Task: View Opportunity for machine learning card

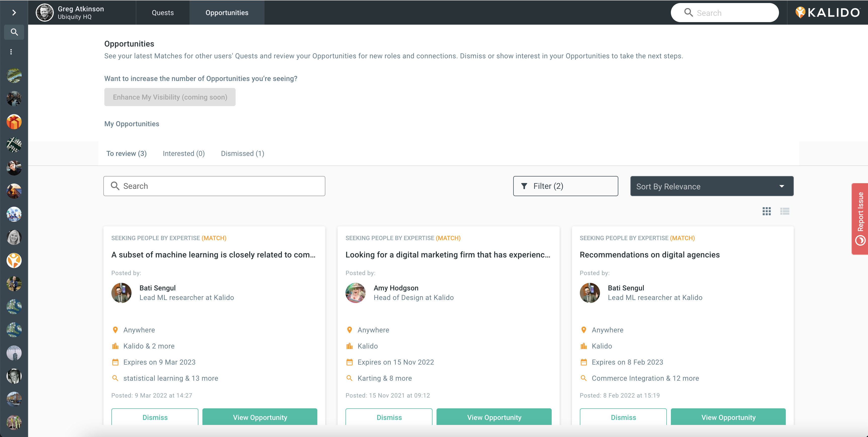Action: click(260, 417)
